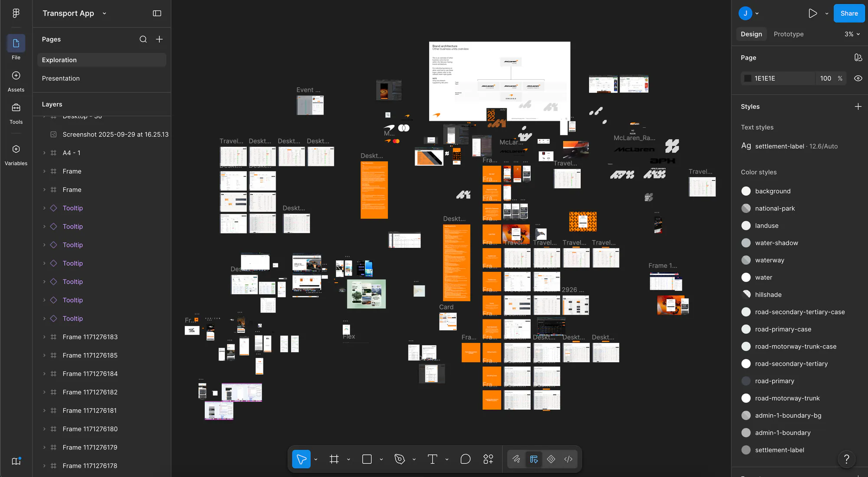
Task: Open Transport App file name dropdown
Action: [x=74, y=13]
